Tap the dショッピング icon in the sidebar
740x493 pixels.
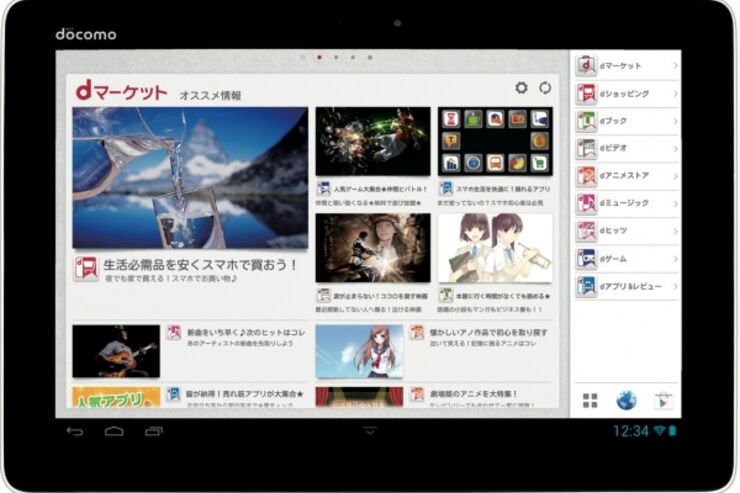[586, 93]
